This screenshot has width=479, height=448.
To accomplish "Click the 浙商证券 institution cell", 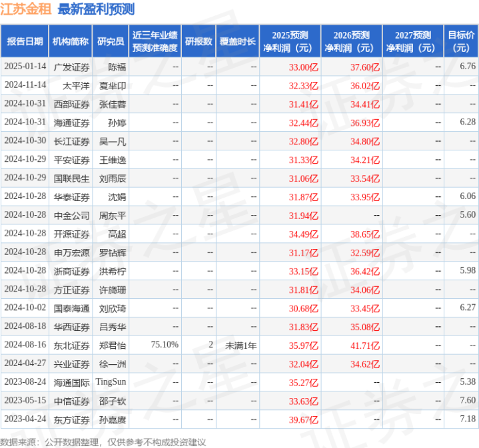I will pos(71,272).
